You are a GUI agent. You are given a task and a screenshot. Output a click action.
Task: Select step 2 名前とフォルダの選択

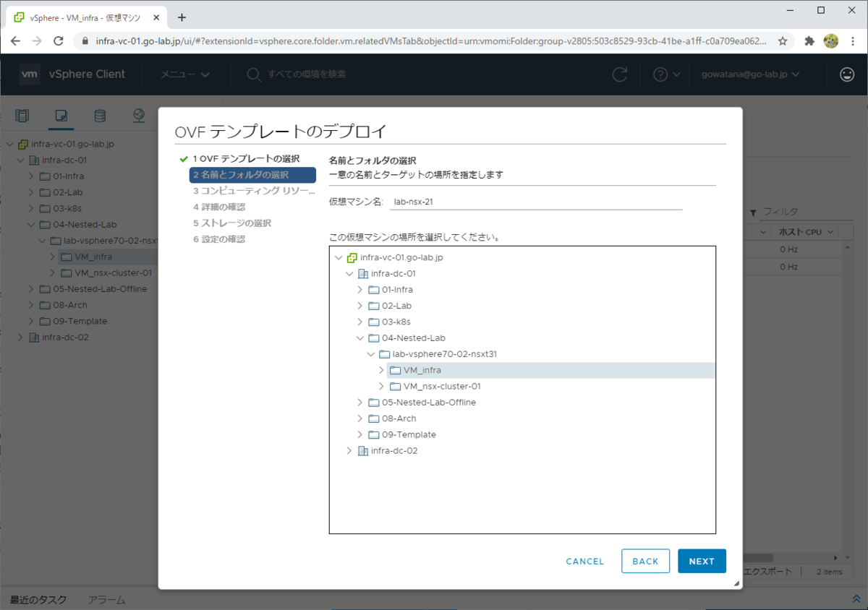click(252, 175)
